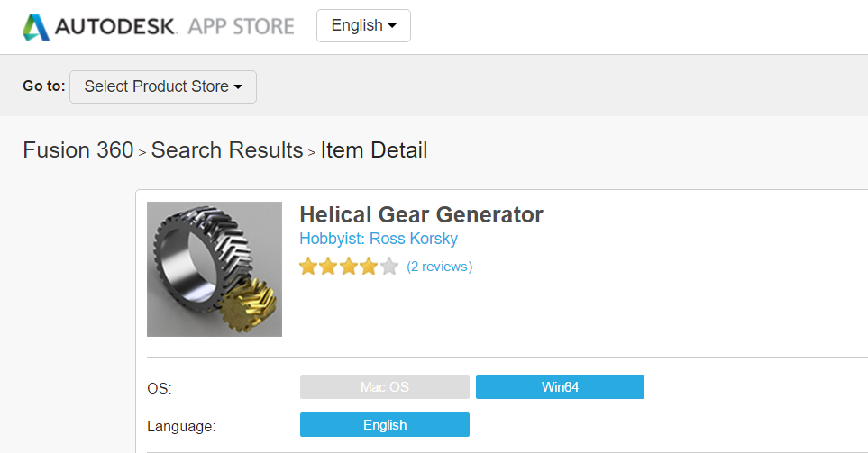Image resolution: width=868 pixels, height=453 pixels.
Task: Click the fifth gray rating star
Action: click(x=388, y=267)
